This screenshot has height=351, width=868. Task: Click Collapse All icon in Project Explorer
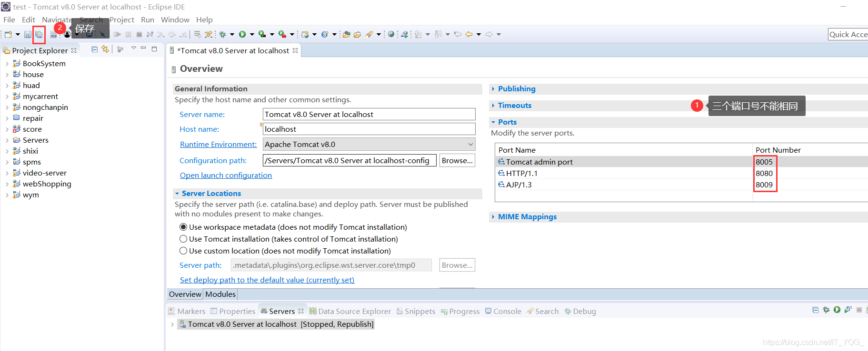pos(94,49)
